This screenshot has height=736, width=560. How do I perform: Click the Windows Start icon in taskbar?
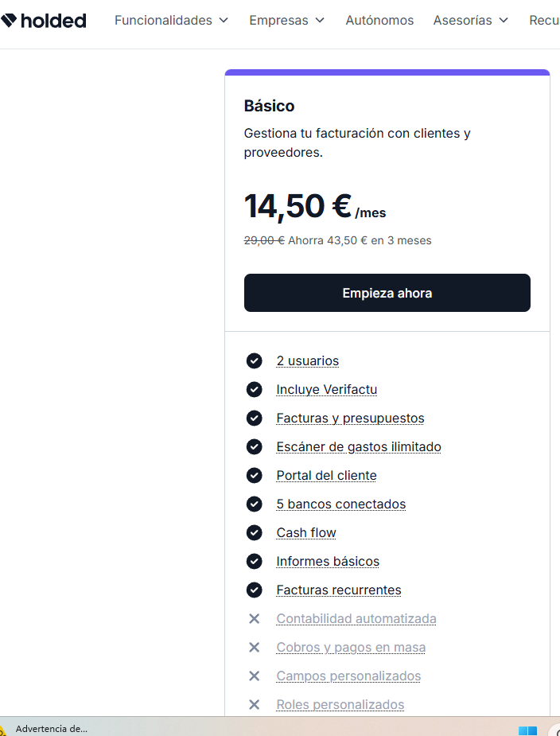pyautogui.click(x=527, y=730)
